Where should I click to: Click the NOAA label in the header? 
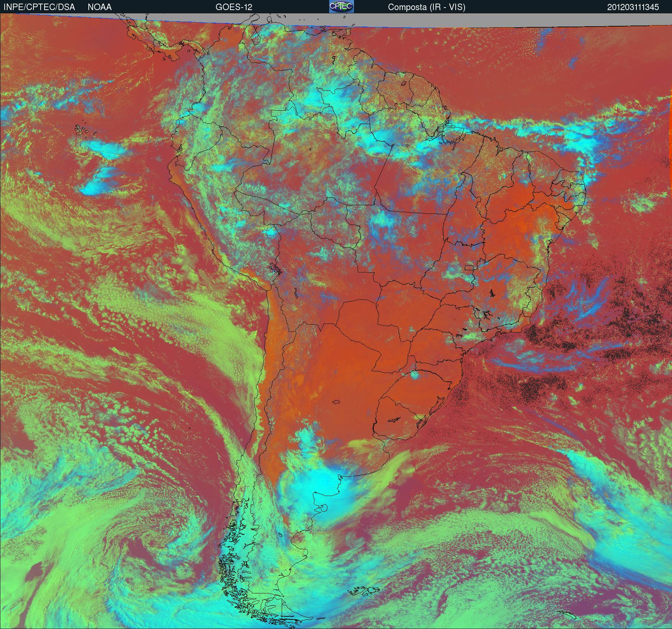100,7
